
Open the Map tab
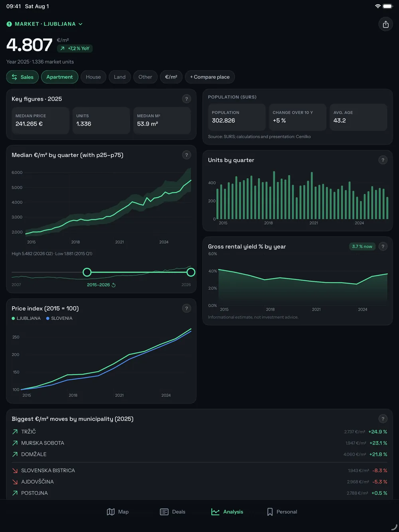pyautogui.click(x=118, y=512)
